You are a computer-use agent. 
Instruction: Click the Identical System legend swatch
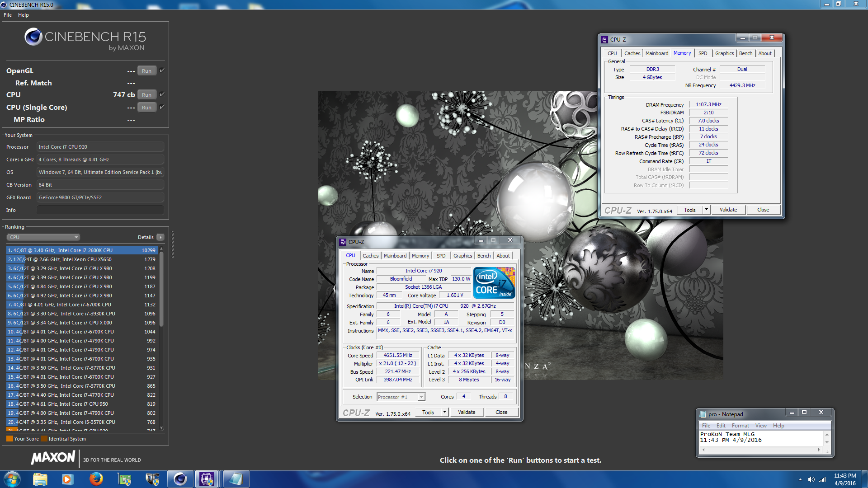click(44, 438)
